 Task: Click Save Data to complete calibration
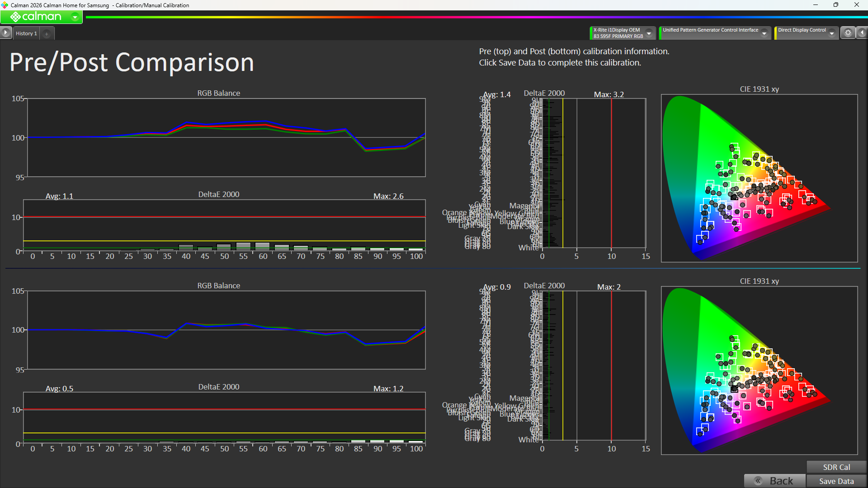point(836,481)
